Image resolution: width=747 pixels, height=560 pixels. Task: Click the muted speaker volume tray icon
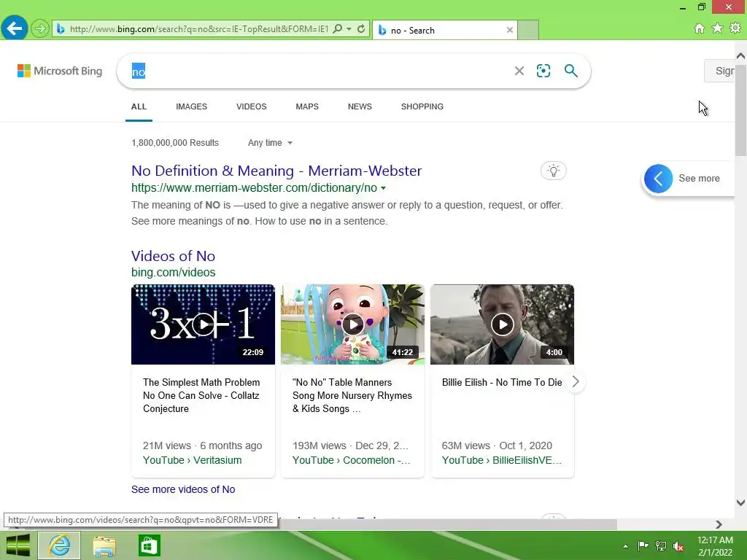pos(678,545)
